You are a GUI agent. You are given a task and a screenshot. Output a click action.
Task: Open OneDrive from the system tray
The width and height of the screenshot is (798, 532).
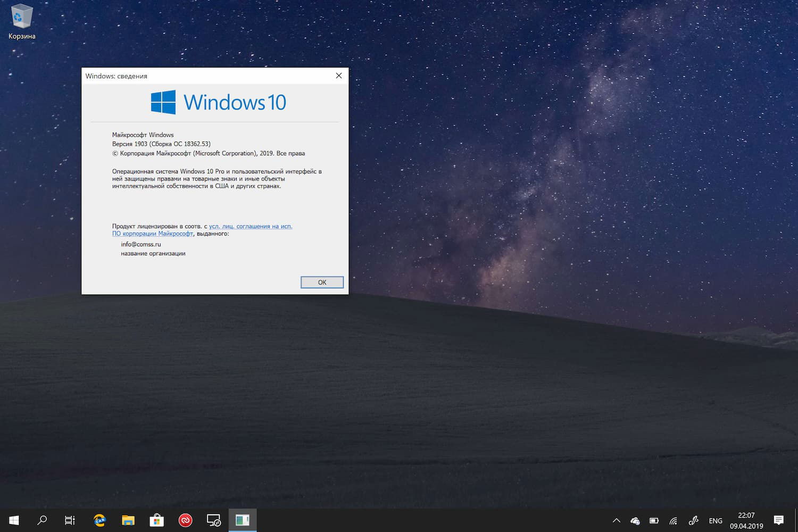pyautogui.click(x=635, y=520)
